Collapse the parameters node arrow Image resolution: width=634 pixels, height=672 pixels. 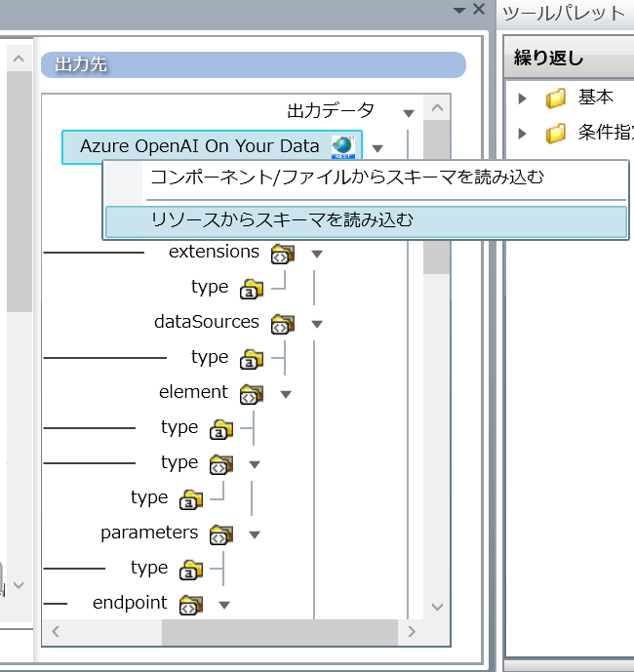coord(255,534)
